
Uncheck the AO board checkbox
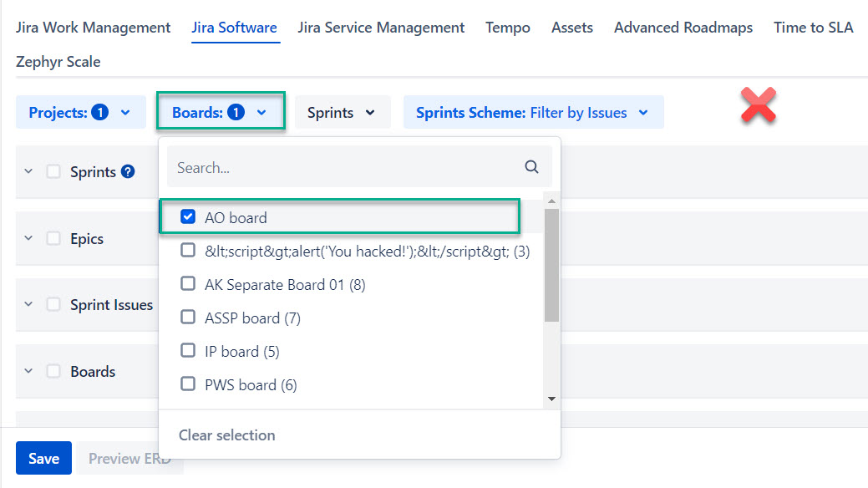pos(188,217)
